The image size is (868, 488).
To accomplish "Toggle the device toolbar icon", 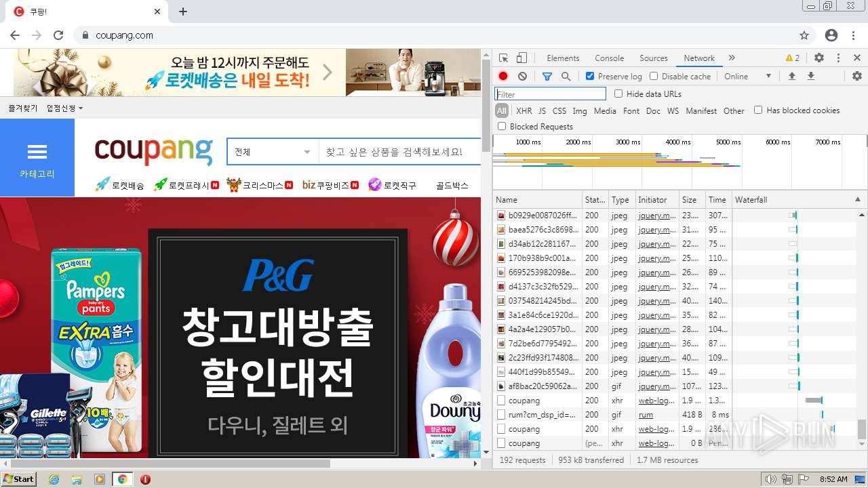I will (521, 58).
